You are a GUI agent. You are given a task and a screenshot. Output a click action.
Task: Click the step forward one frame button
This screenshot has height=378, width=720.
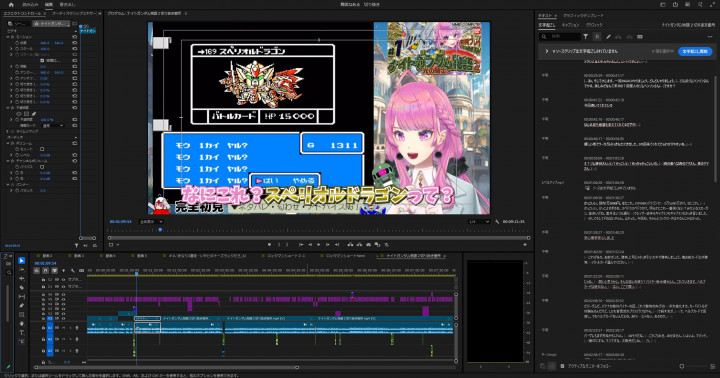(327, 244)
